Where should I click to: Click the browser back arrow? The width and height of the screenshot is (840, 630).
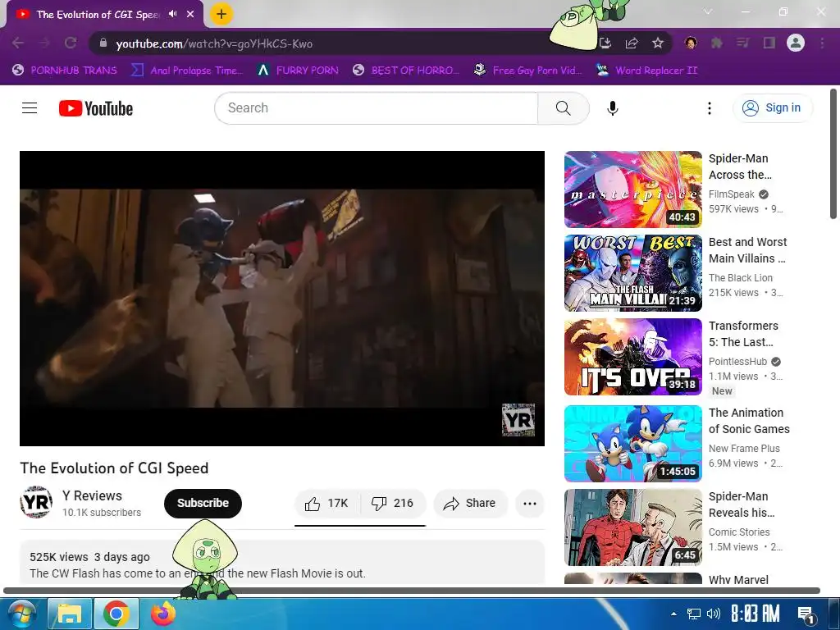(18, 43)
